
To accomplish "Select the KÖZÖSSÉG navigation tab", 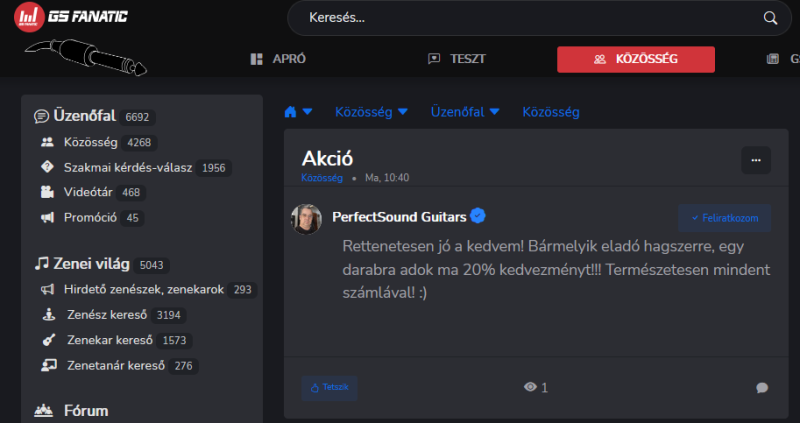I will pyautogui.click(x=636, y=59).
